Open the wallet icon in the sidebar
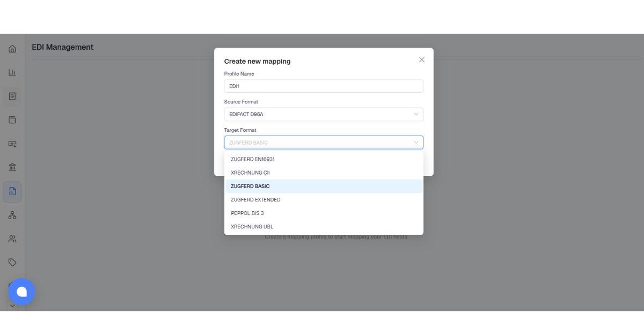 12,120
